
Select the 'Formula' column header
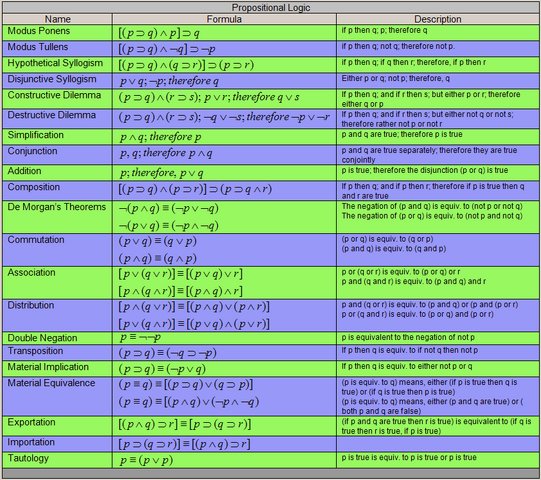(224, 19)
